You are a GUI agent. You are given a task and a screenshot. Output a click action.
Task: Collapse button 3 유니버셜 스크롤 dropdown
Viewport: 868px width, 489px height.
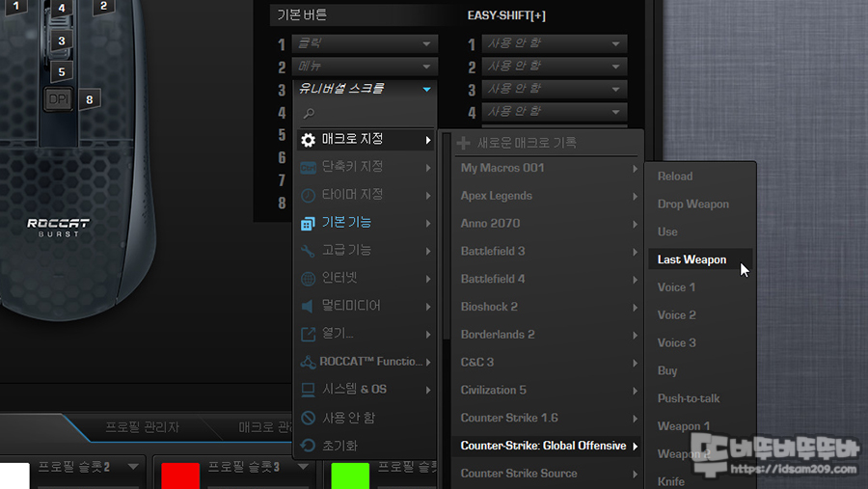pos(365,89)
